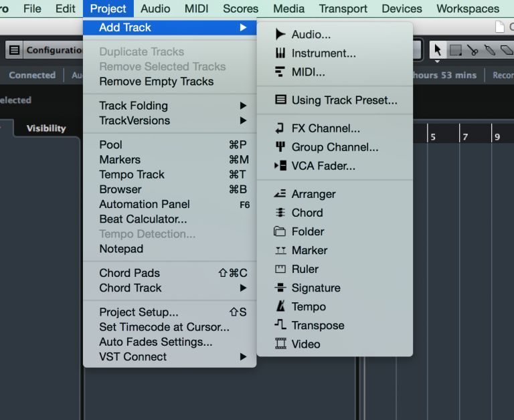
Task: Select the Object Selection arrow tool
Action: 438,50
